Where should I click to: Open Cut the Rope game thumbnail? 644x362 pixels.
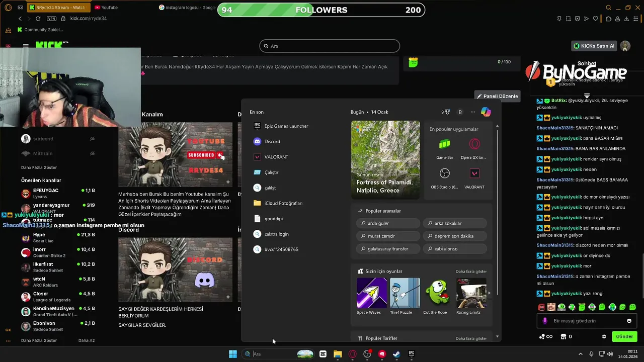436,293
